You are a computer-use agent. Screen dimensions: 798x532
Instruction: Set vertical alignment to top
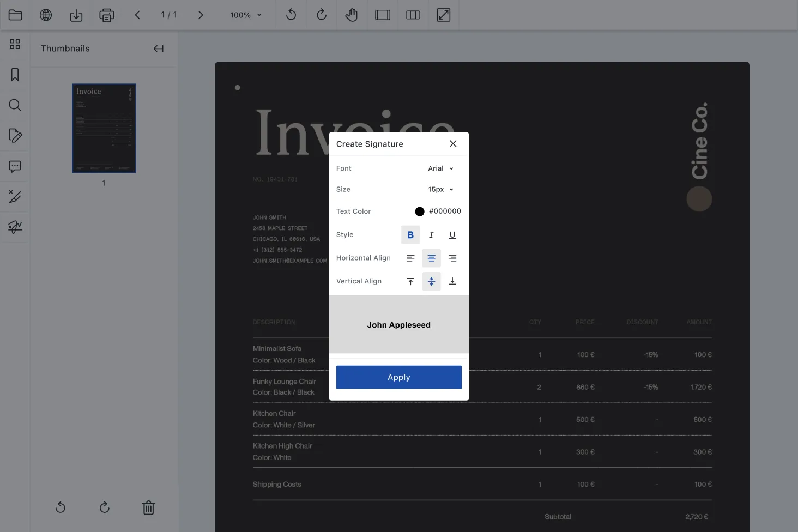(x=410, y=281)
